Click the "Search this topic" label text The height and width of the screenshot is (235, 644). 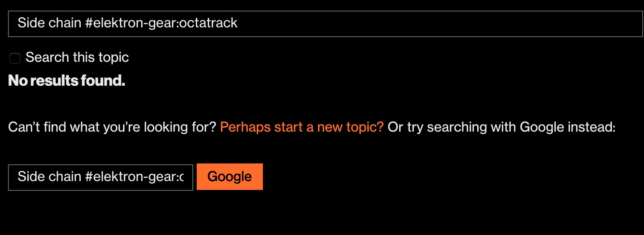click(x=77, y=57)
